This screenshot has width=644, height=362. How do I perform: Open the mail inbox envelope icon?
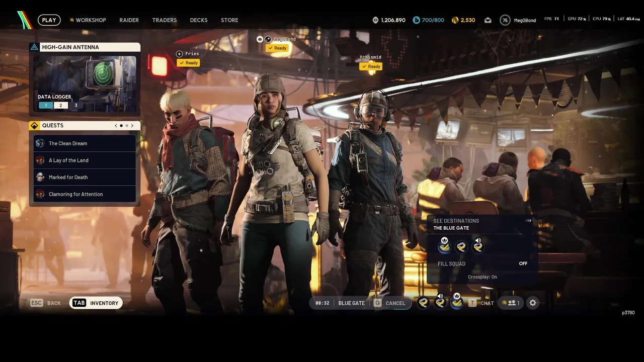(x=488, y=20)
